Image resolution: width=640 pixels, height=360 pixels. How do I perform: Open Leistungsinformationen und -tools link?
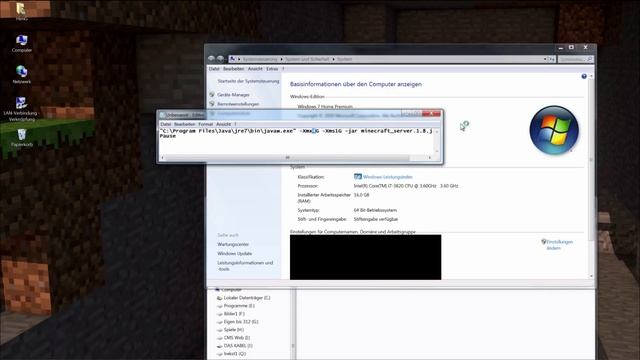pos(245,266)
